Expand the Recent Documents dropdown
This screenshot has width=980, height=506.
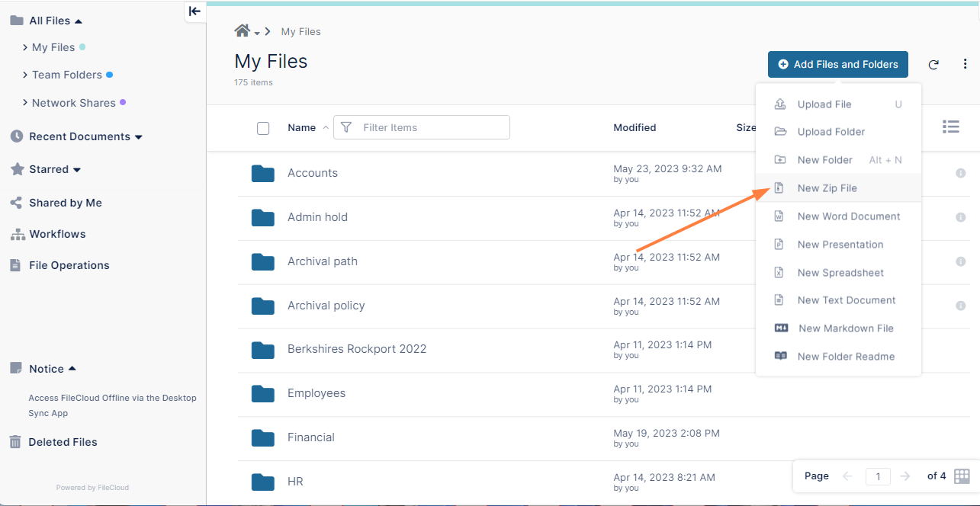[x=138, y=136]
